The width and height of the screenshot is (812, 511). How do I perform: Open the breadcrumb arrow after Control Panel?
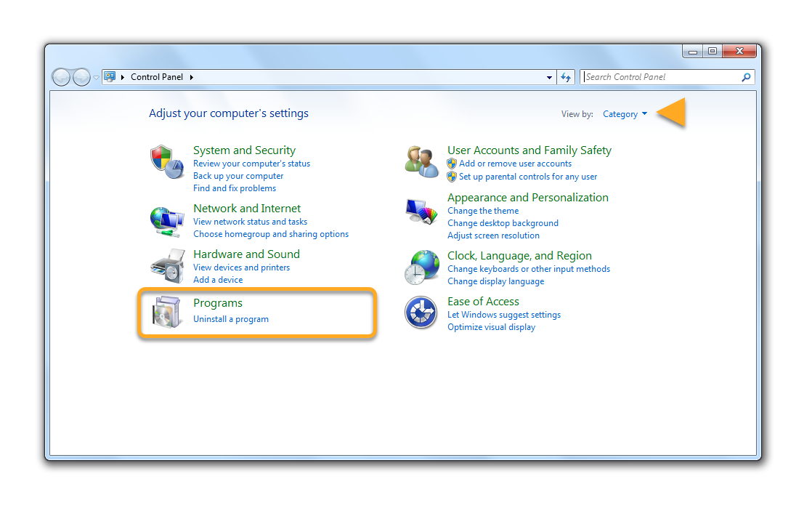tap(192, 77)
